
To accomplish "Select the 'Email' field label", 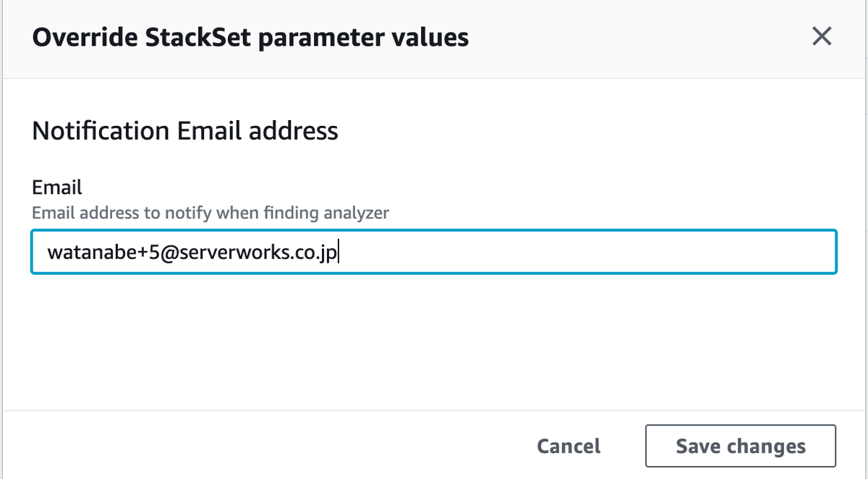I will (57, 187).
